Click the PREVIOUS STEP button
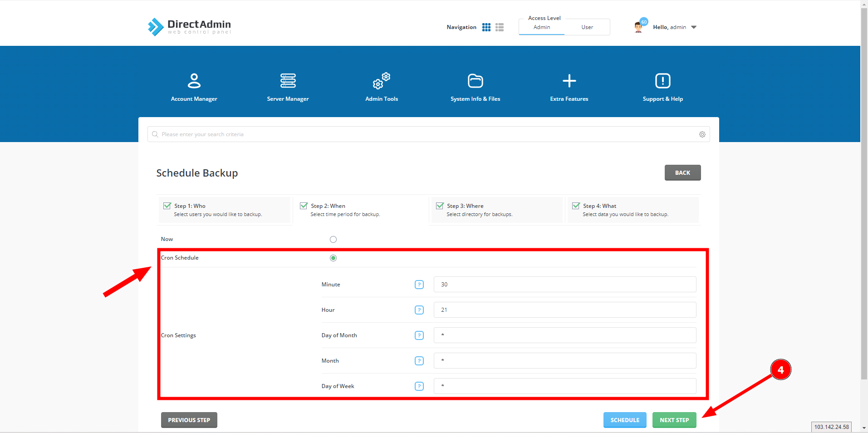Image resolution: width=868 pixels, height=433 pixels. tap(189, 420)
